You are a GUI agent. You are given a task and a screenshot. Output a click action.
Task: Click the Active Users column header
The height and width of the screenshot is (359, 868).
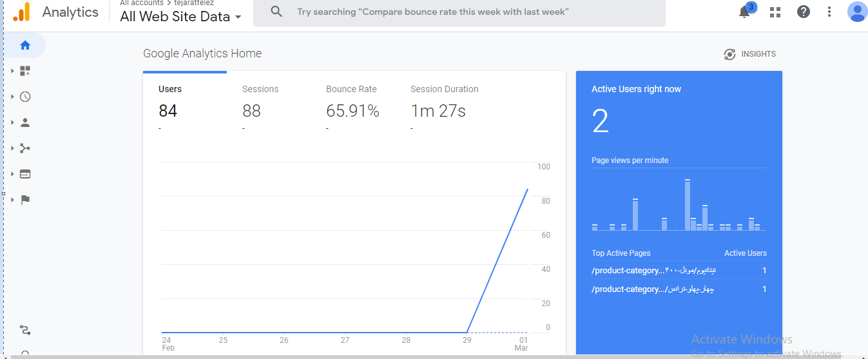coord(746,253)
